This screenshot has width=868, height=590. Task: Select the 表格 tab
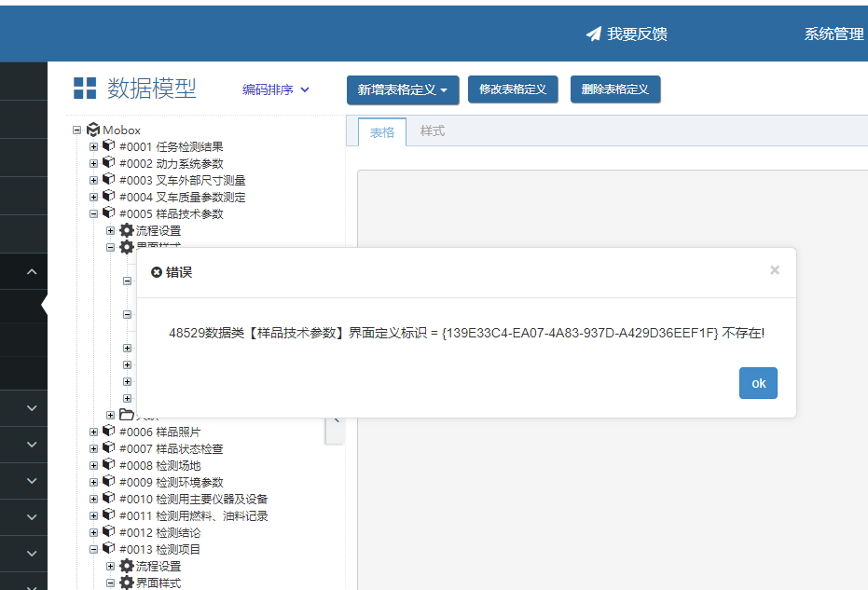(382, 132)
